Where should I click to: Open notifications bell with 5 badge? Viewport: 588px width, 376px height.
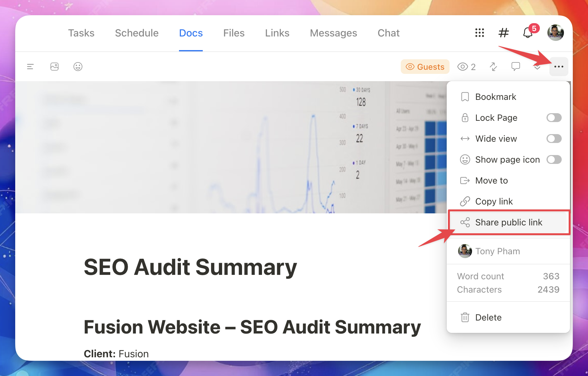pos(528,32)
